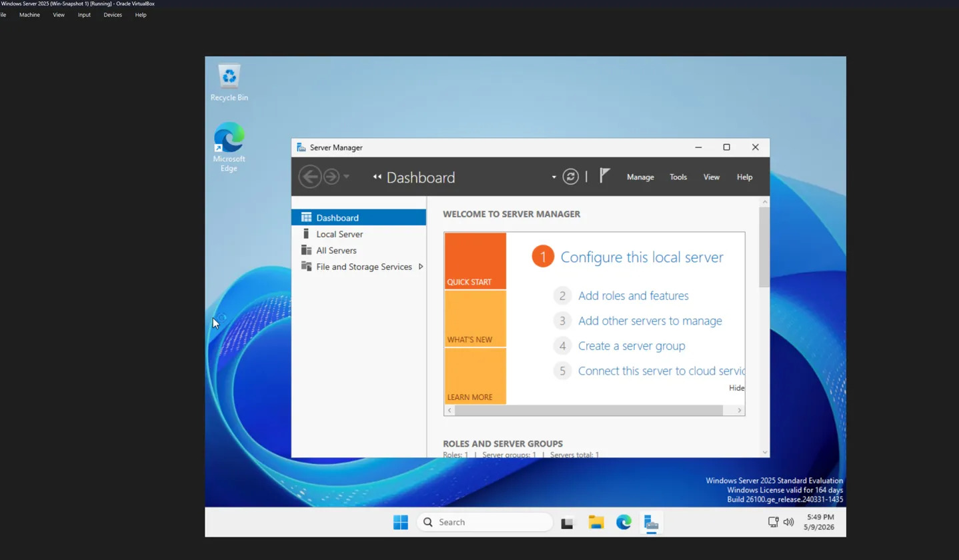The width and height of the screenshot is (959, 560).
Task: Select the WHAT'S NEW tile
Action: (475, 319)
